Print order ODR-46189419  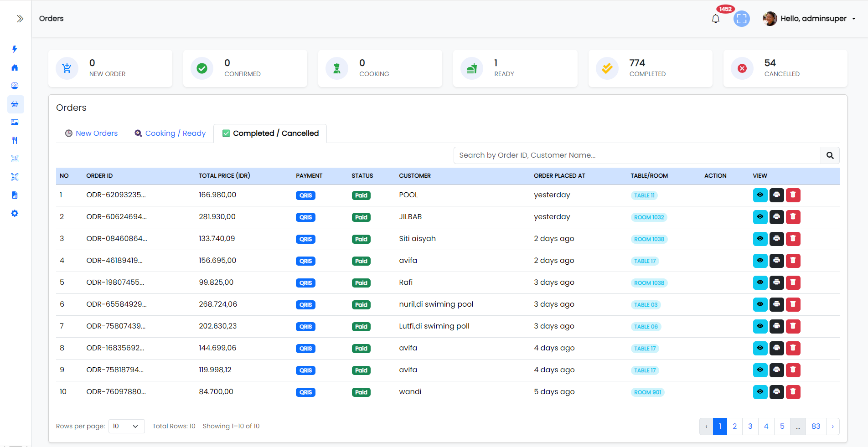click(777, 261)
